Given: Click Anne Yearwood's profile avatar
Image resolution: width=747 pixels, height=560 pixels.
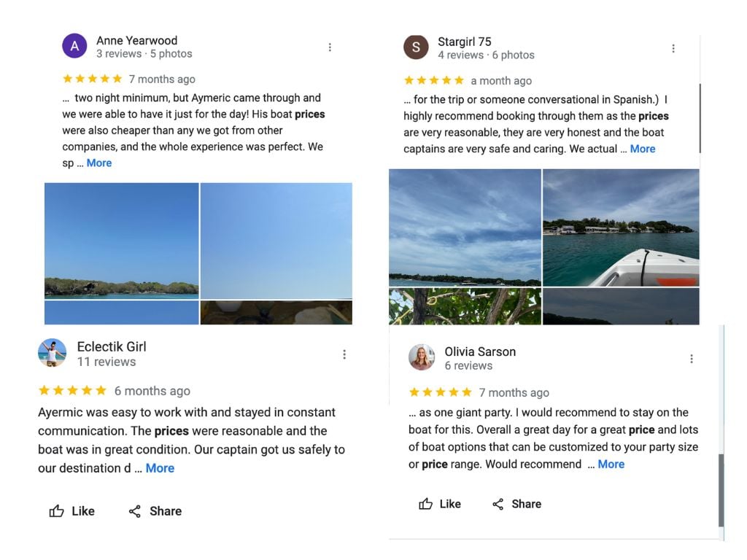Looking at the screenshot, I should 74,45.
